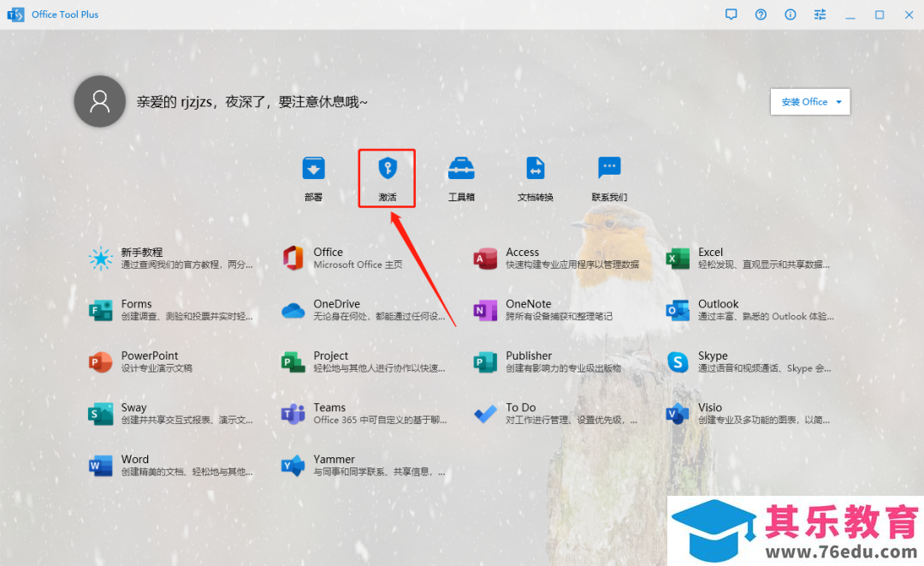Click the Office Tool Plus logo icon
The width and height of the screenshot is (924, 566).
pyautogui.click(x=15, y=15)
